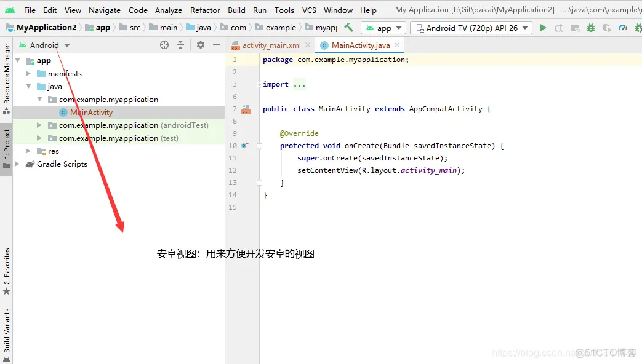This screenshot has height=364, width=642.
Task: Click the Make Project hammer icon
Action: point(348,28)
